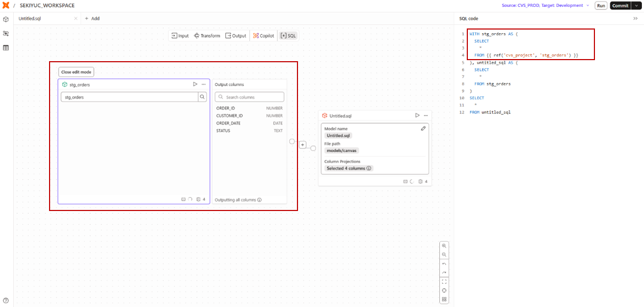Click the stg_orders output port circle
Image resolution: width=644 pixels, height=307 pixels.
pyautogui.click(x=292, y=141)
